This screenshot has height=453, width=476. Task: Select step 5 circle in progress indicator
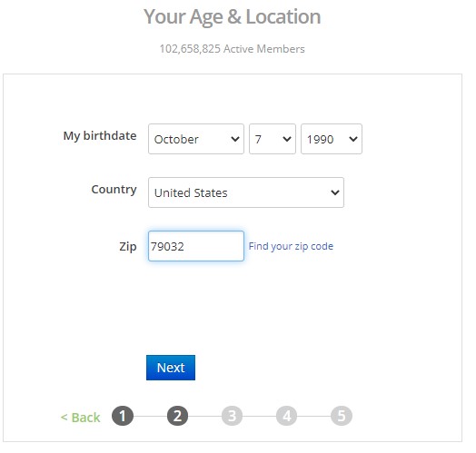[342, 416]
